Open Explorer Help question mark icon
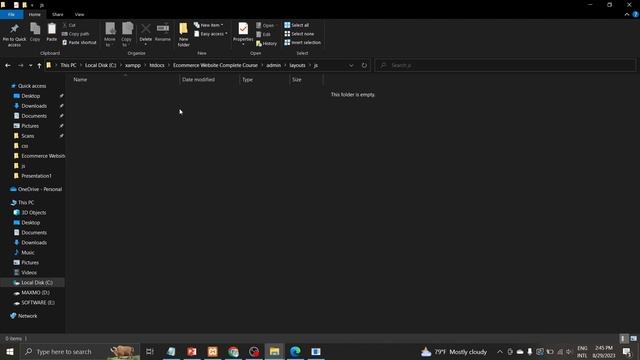Viewport: 640px width, 360px height. (x=636, y=14)
